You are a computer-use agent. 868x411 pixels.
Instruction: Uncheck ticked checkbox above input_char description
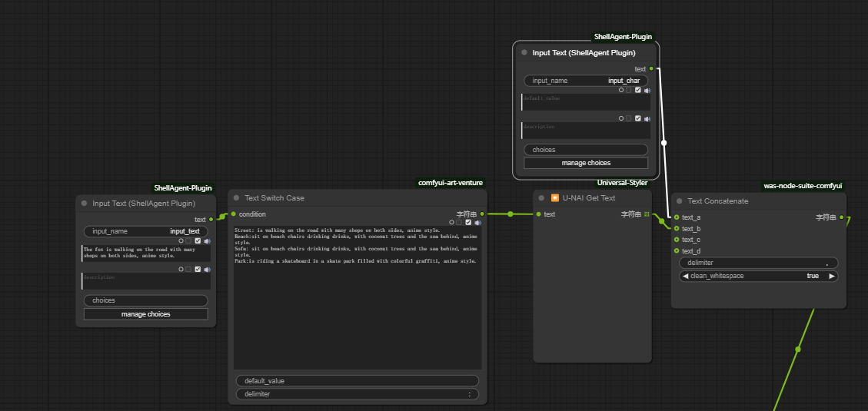click(637, 118)
